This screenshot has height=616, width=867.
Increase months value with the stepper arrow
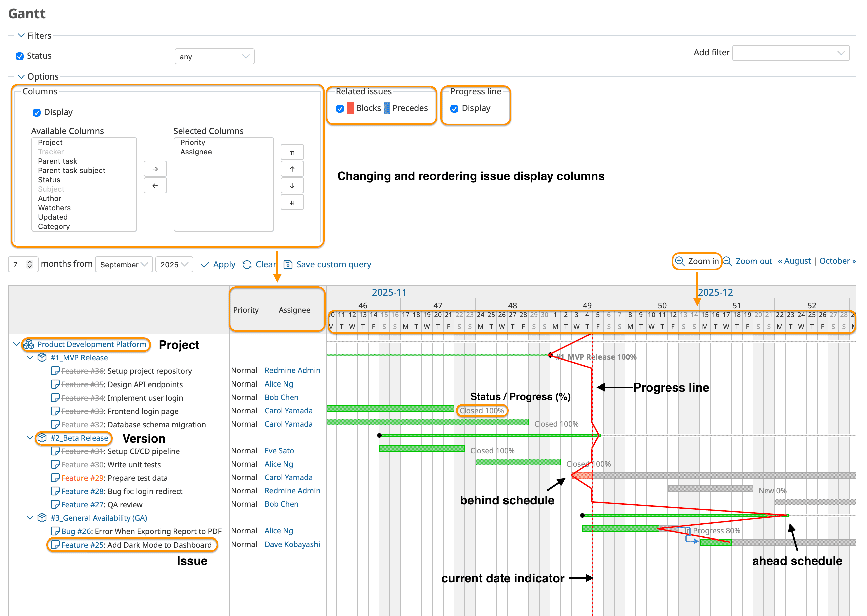pyautogui.click(x=30, y=261)
